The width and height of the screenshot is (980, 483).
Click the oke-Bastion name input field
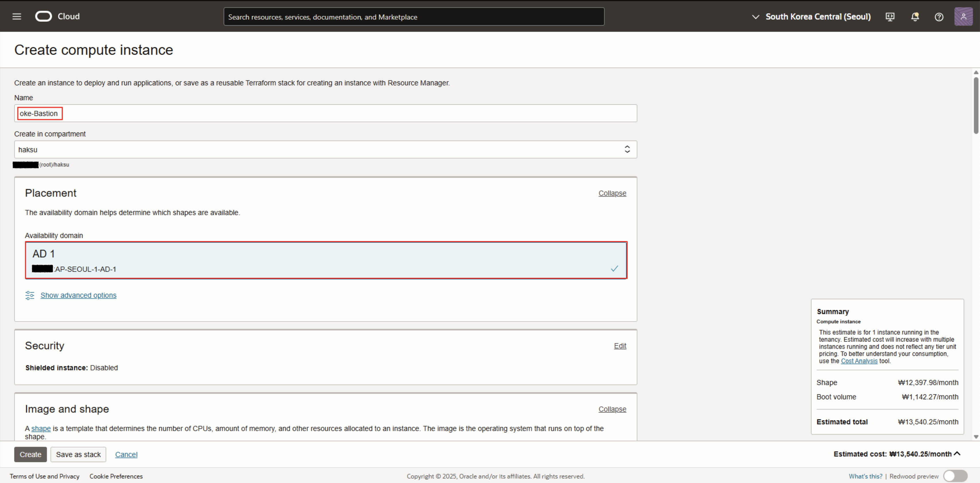coord(325,113)
